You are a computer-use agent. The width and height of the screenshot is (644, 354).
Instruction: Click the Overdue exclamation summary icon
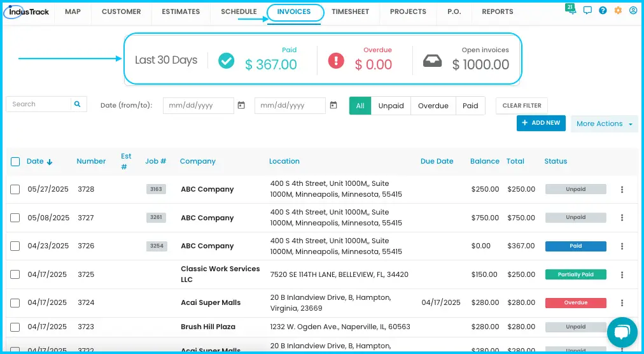tap(336, 60)
